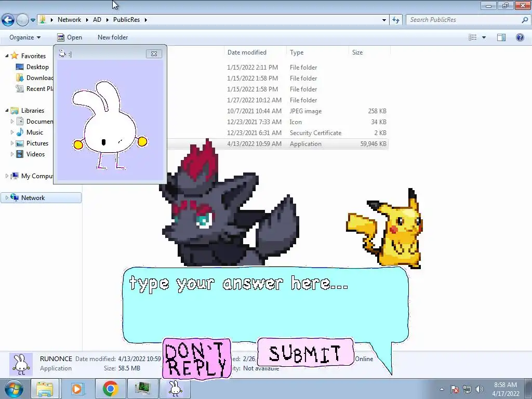Create a New folder

point(113,37)
